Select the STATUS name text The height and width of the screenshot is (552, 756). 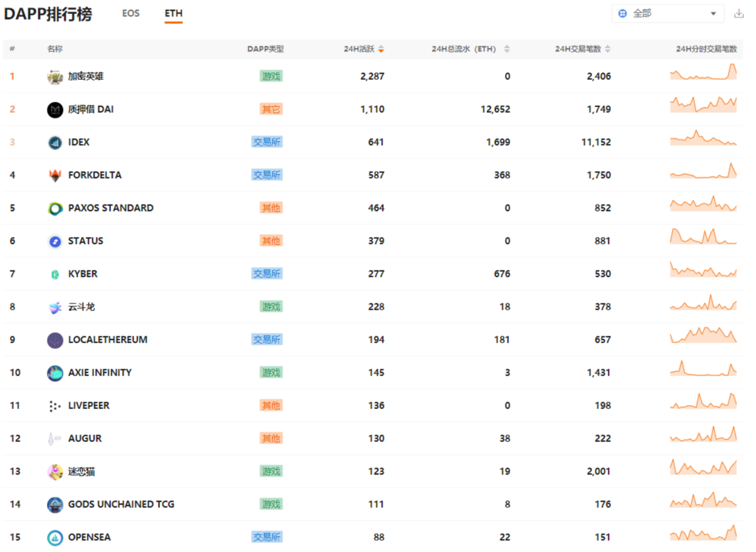point(86,241)
